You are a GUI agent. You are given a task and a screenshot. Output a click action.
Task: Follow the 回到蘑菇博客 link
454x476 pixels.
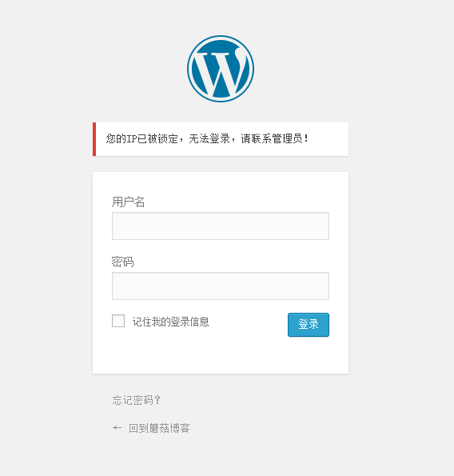(x=159, y=428)
